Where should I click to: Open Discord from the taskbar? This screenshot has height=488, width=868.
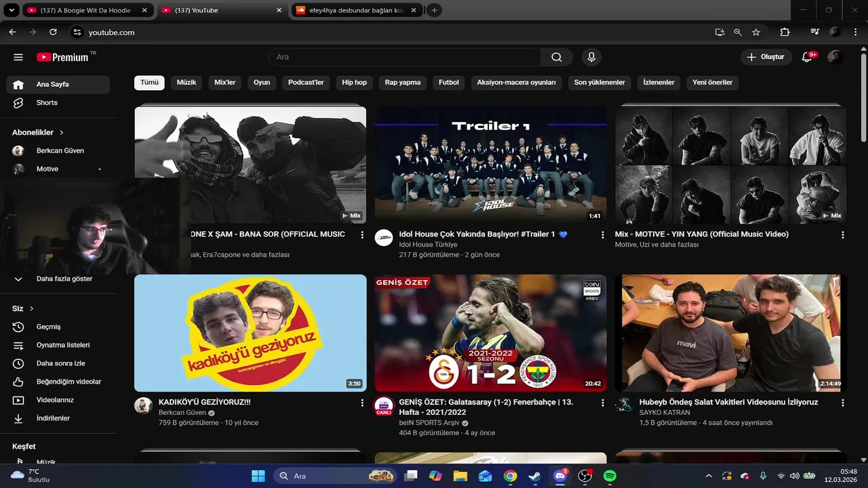560,476
